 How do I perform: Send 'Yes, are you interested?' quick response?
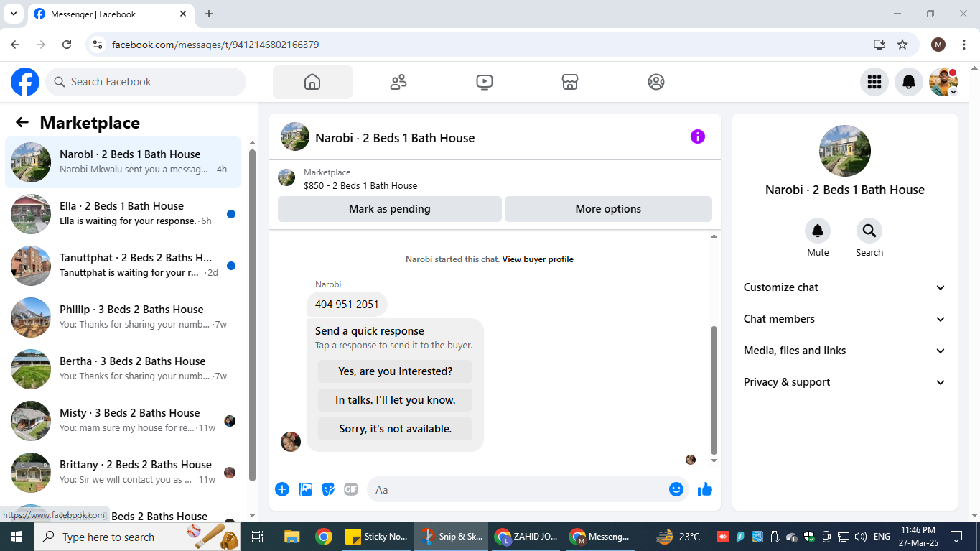[x=395, y=371]
